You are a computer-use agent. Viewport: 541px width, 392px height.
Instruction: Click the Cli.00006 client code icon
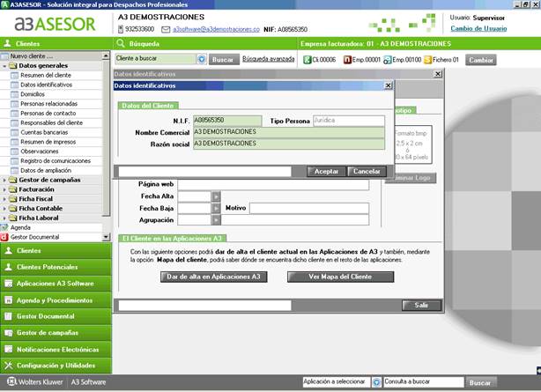coord(307,60)
